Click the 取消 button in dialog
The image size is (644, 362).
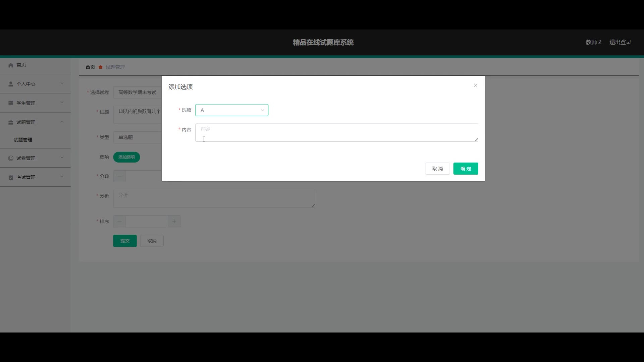pos(437,169)
